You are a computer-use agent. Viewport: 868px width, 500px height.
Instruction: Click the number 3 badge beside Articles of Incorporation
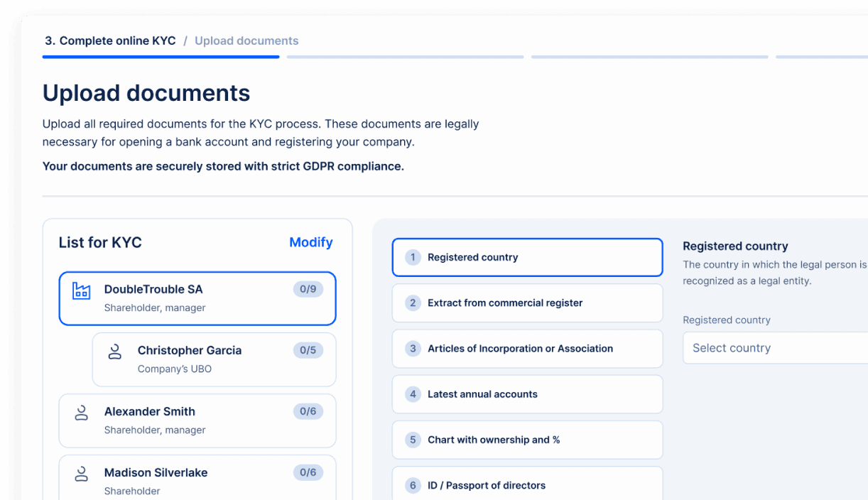tap(413, 349)
